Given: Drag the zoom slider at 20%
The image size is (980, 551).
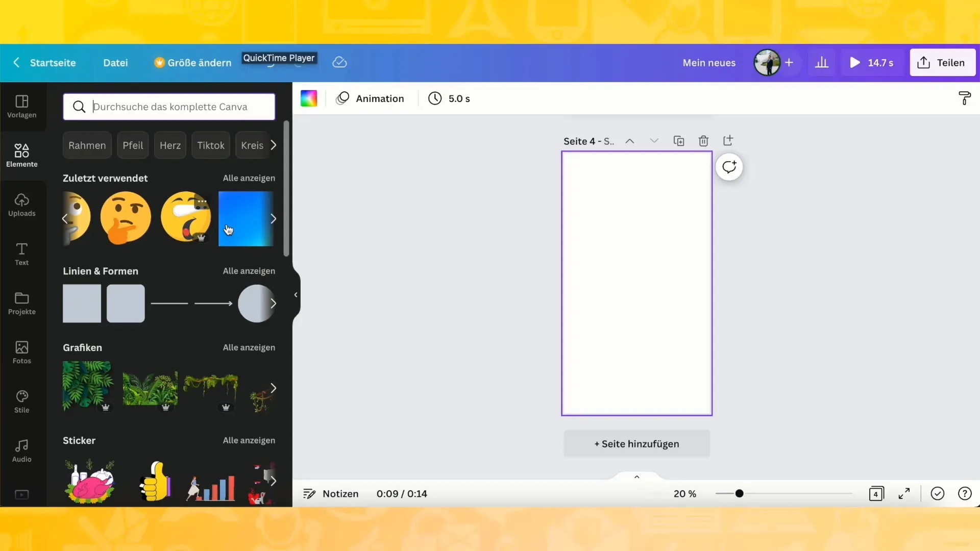Looking at the screenshot, I should [x=739, y=493].
